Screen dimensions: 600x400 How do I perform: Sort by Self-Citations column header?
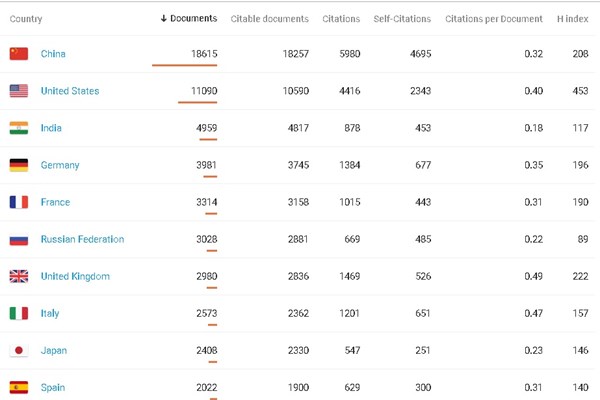point(401,19)
